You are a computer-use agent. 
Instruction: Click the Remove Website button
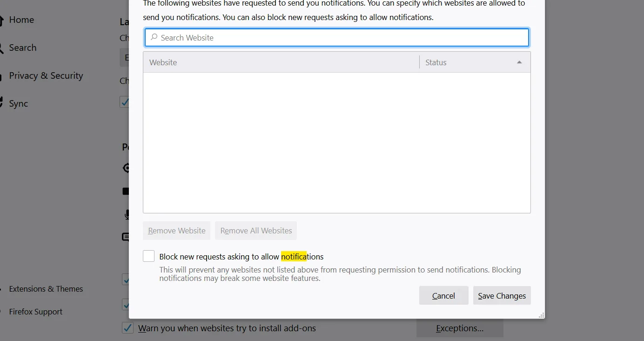pos(177,231)
